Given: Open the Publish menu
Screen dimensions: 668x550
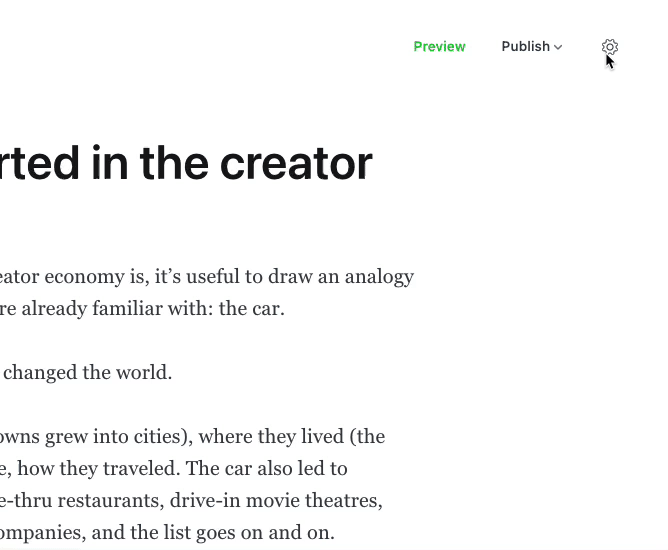Looking at the screenshot, I should click(x=532, y=46).
